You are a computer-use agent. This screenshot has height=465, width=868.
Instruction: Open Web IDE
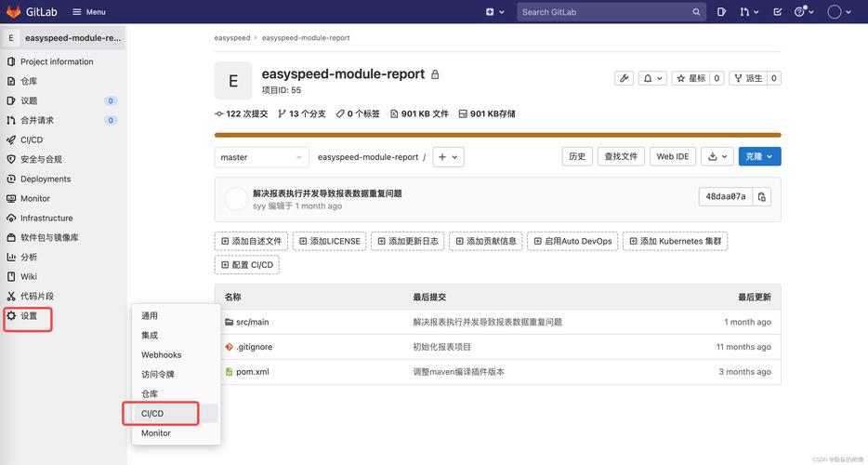pos(673,156)
